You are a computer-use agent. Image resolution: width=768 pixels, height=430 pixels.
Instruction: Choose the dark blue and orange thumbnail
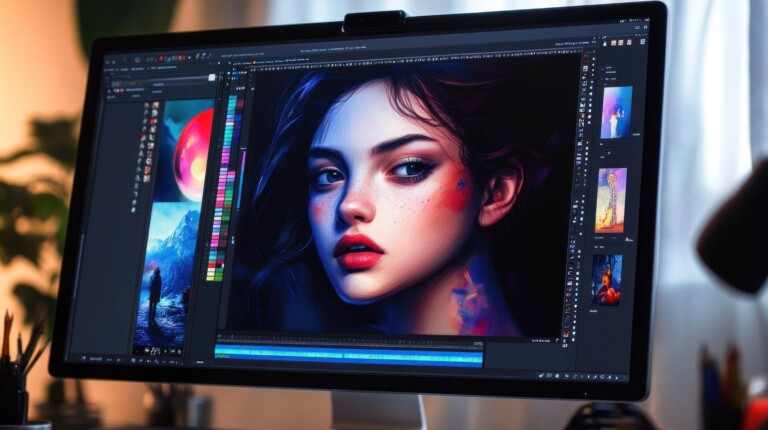coord(607,280)
